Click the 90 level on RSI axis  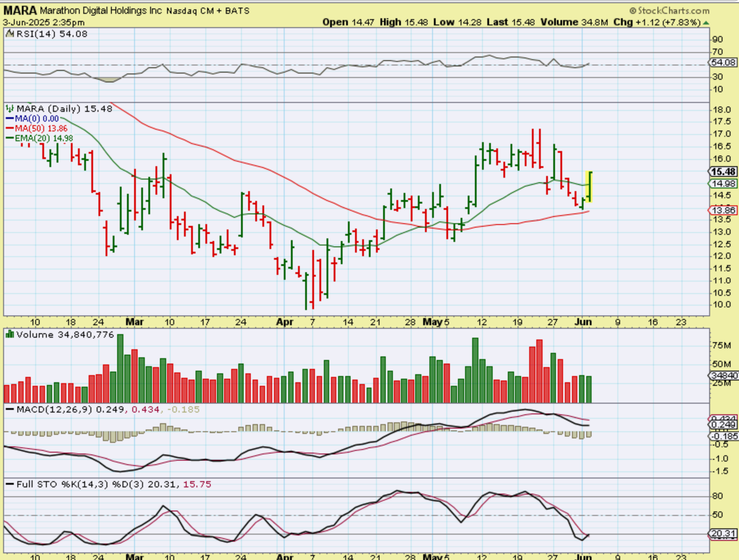pyautogui.click(x=718, y=39)
